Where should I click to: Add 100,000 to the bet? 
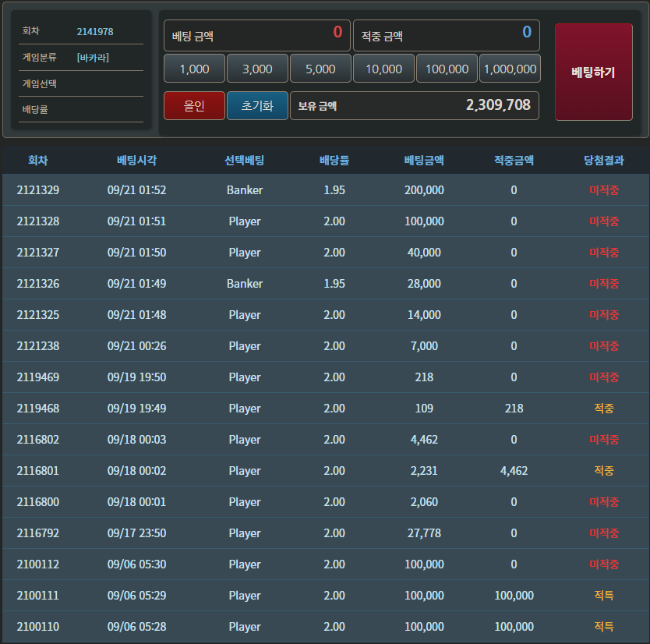pos(447,69)
